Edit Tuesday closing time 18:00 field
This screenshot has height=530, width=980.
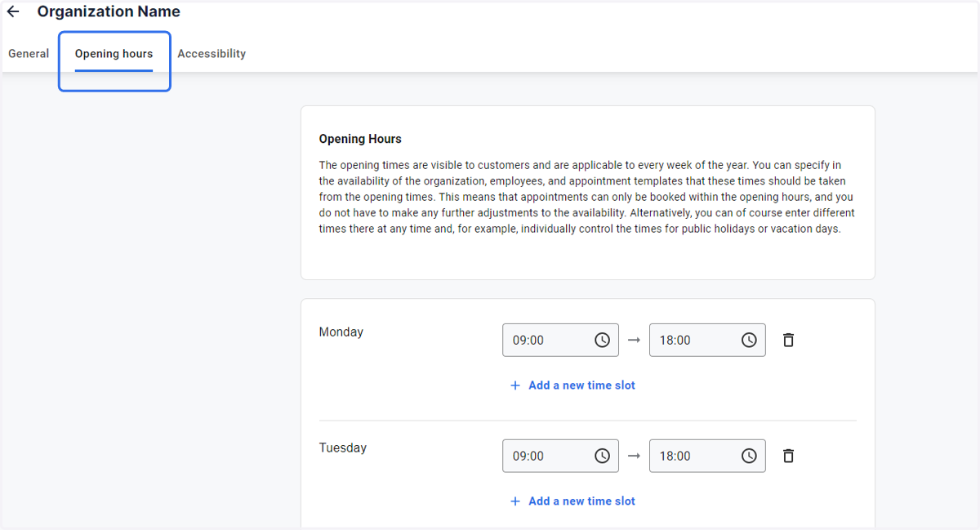707,457
